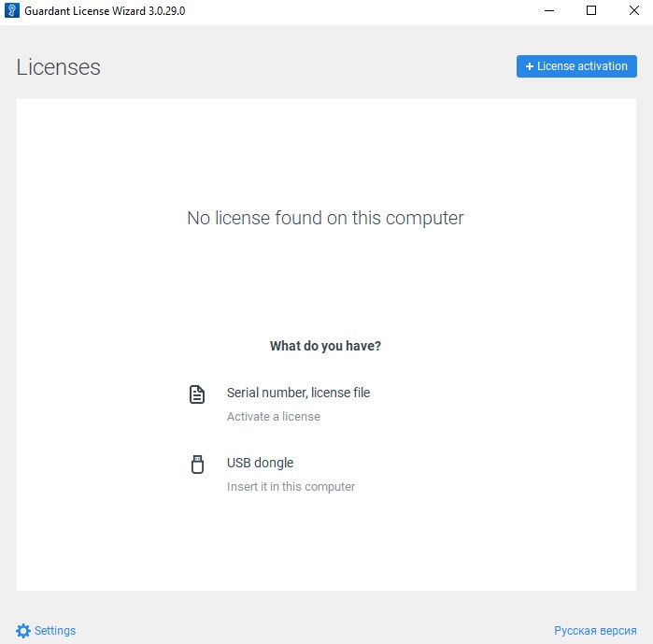Image resolution: width=653 pixels, height=644 pixels.
Task: Click the Guardant app icon in title bar
Action: point(13,10)
